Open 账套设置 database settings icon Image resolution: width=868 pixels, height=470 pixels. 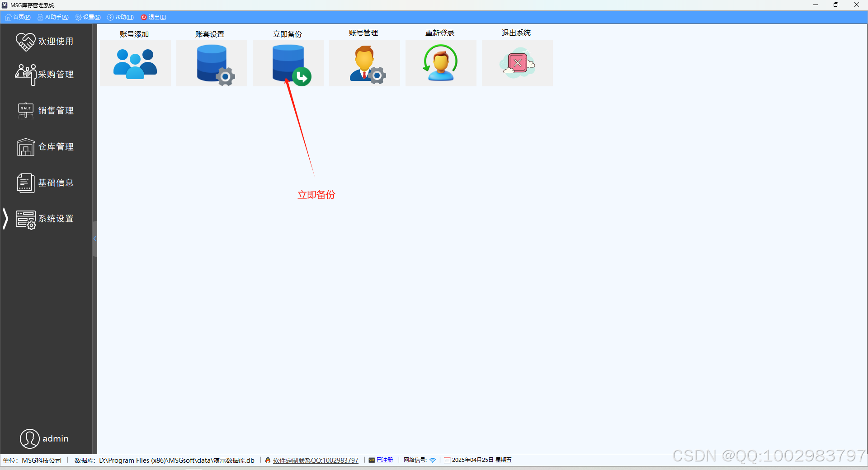coord(212,63)
